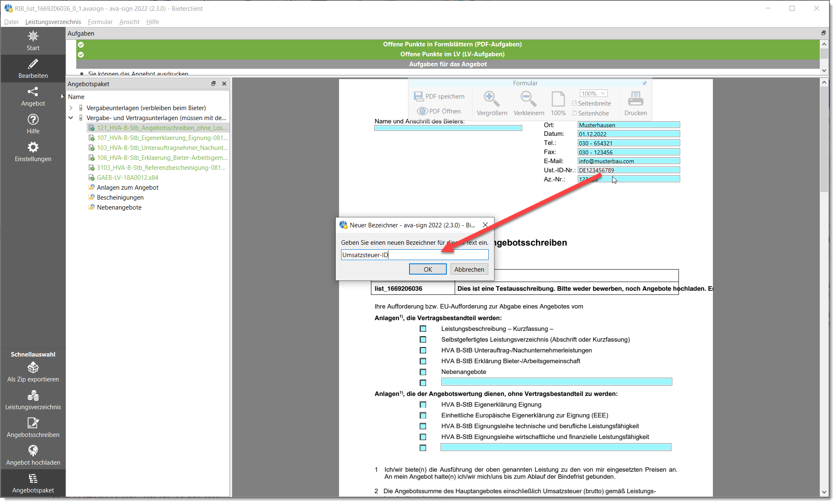Open Angebotsschreiben quick action
Viewport: 836px width, 504px height.
(x=33, y=428)
